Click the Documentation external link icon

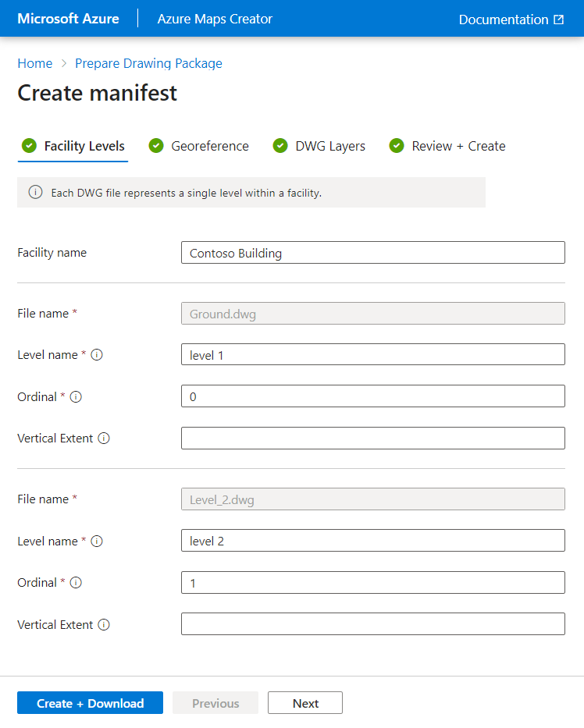tap(558, 20)
